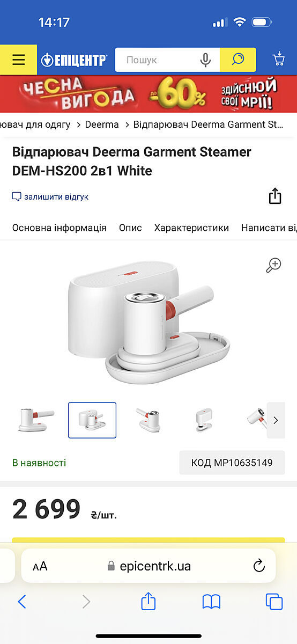This screenshot has height=644, width=297.
Task: Show all Safari tabs
Action: (274, 602)
